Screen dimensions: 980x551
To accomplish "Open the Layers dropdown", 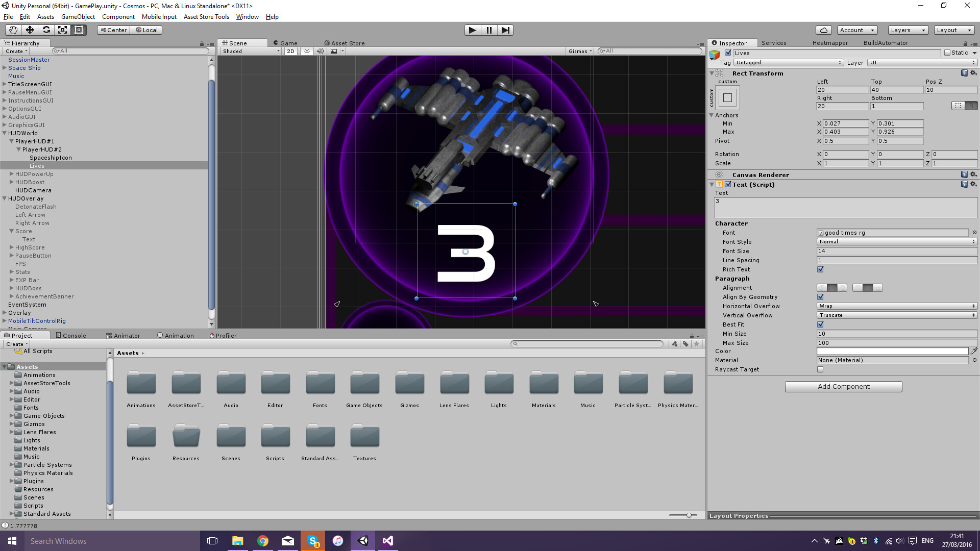I will pyautogui.click(x=908, y=30).
